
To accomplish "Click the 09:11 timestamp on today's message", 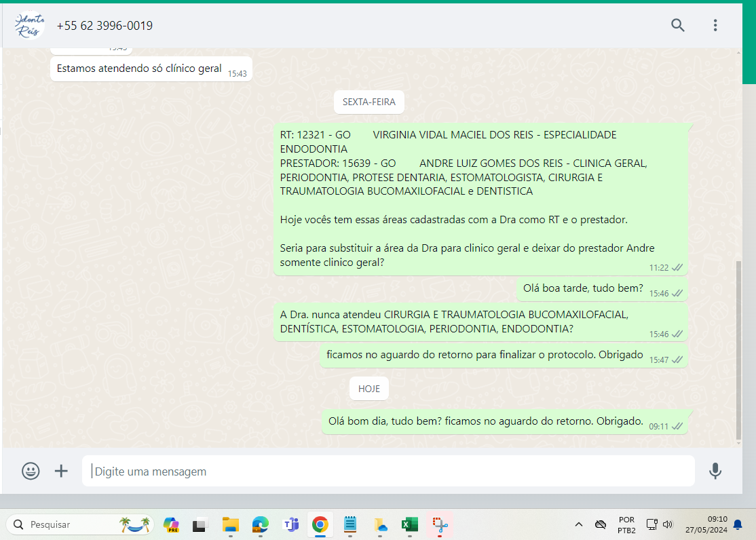I will point(658,427).
